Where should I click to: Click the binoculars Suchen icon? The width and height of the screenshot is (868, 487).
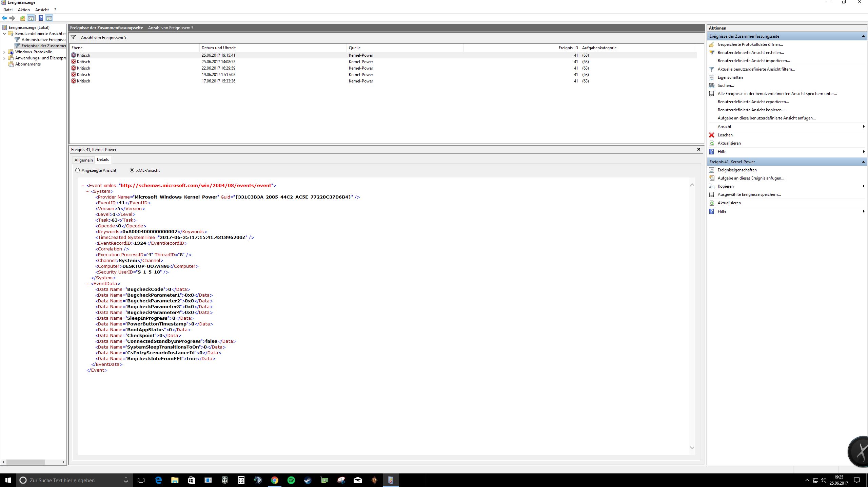712,86
